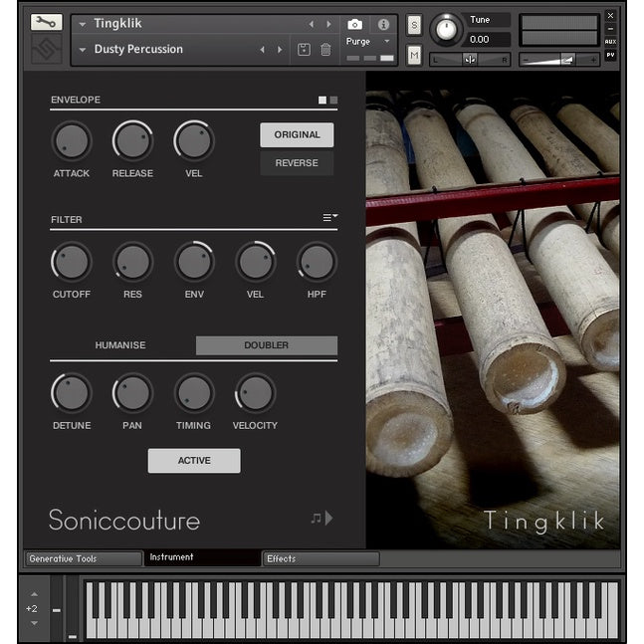Click the TIMING humanise knob

(x=194, y=393)
